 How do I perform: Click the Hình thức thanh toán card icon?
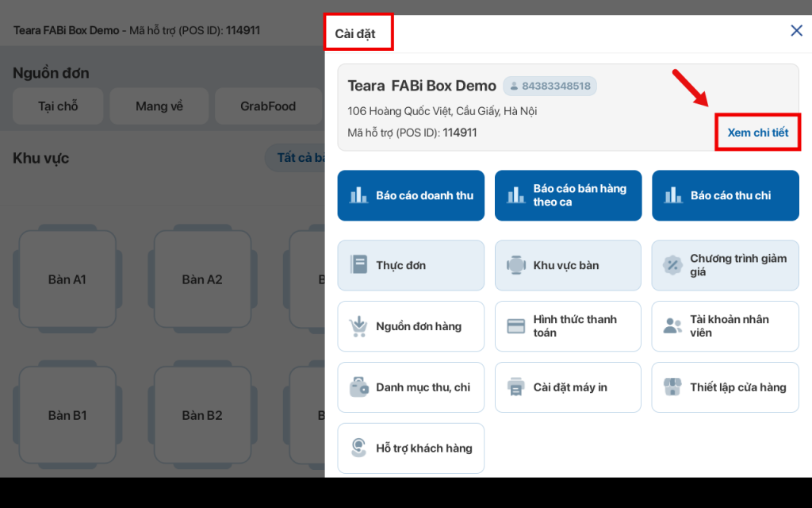(516, 326)
